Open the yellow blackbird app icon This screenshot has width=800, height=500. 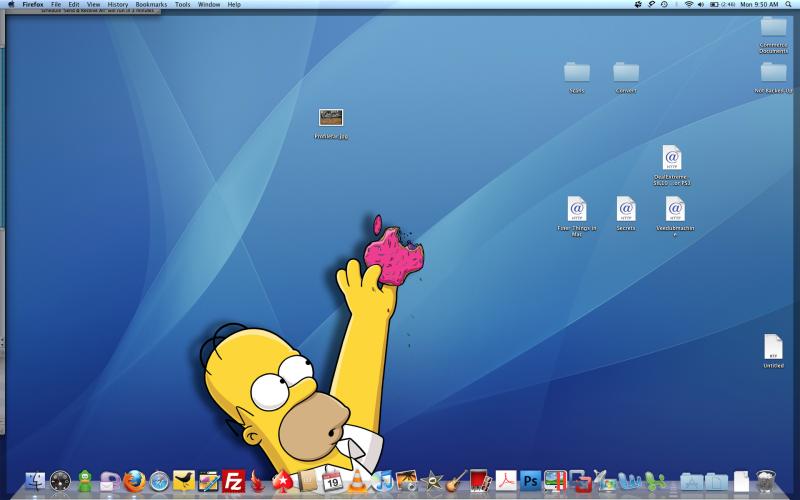tap(184, 481)
